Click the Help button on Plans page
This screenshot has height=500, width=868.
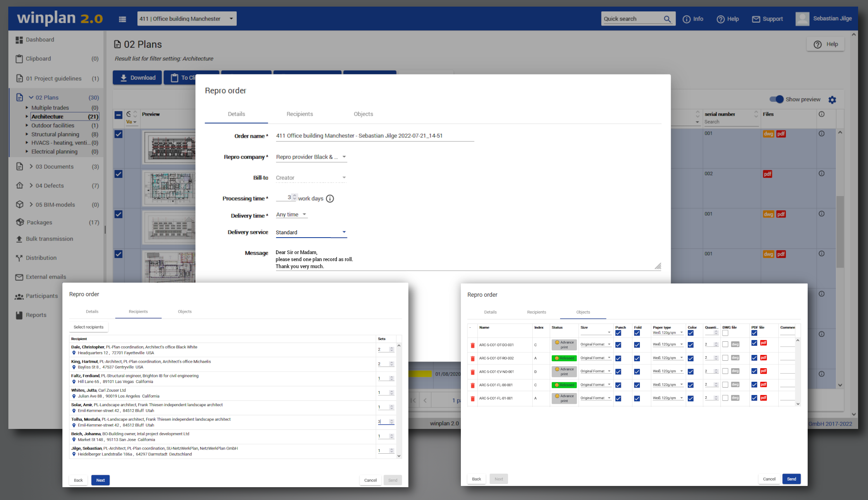coord(825,44)
